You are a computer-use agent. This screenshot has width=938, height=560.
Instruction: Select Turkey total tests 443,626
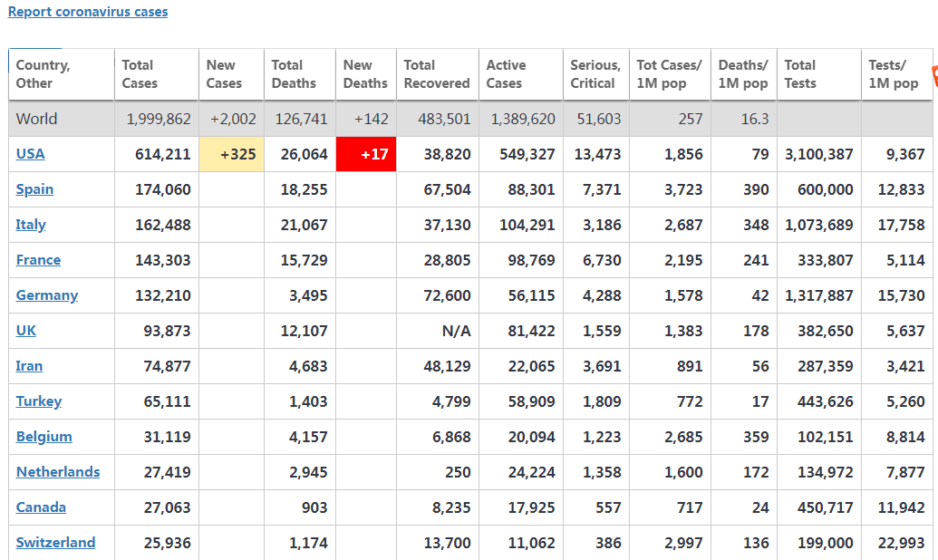(819, 401)
